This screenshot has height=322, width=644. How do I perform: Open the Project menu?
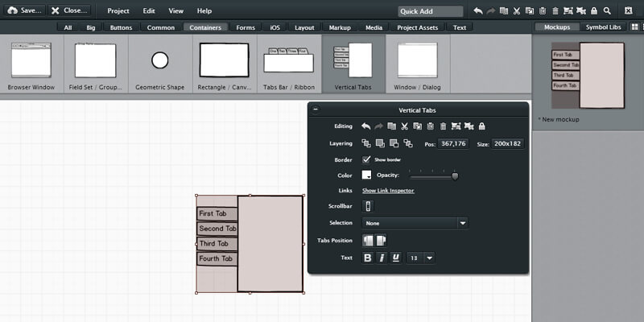tap(118, 11)
